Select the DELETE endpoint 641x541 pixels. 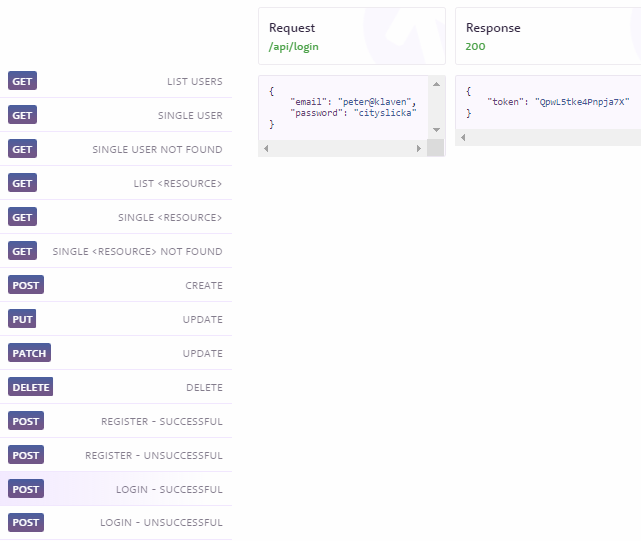pyautogui.click(x=116, y=386)
